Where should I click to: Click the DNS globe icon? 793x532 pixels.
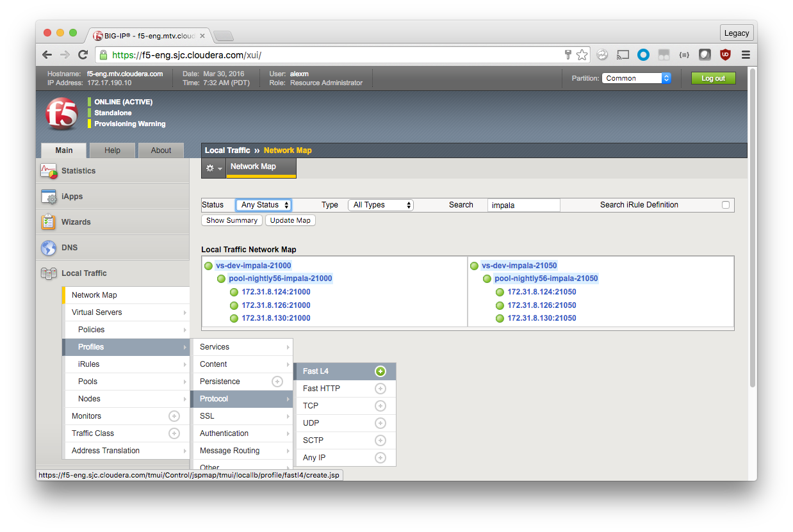49,248
